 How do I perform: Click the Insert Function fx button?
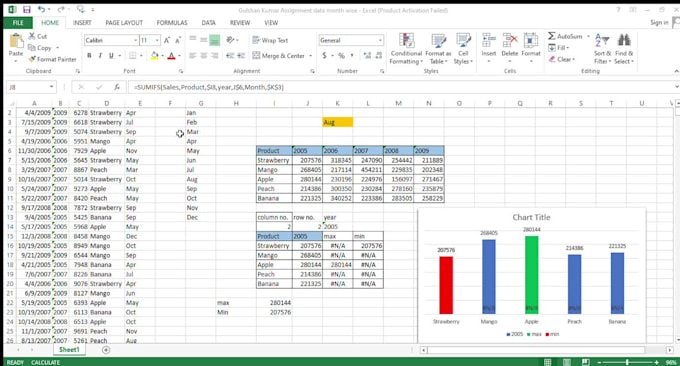117,87
